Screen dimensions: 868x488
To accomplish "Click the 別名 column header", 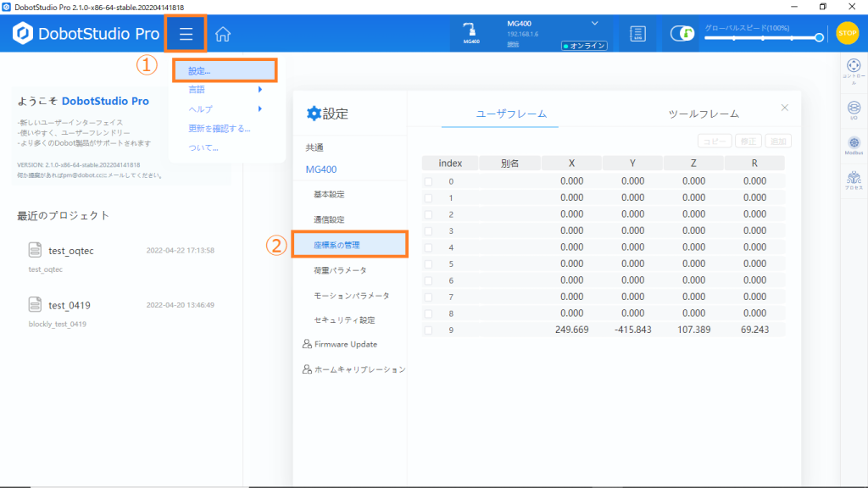I will click(x=509, y=164).
